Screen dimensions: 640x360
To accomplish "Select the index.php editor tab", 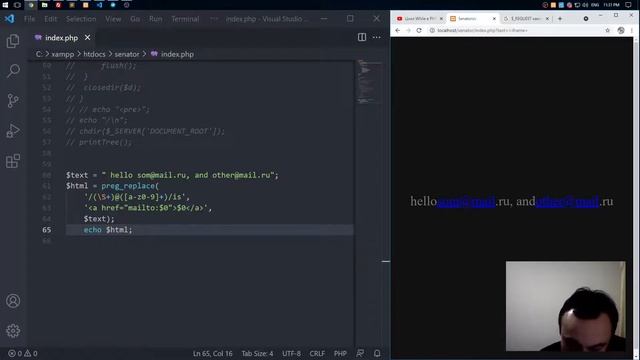I will pos(61,38).
